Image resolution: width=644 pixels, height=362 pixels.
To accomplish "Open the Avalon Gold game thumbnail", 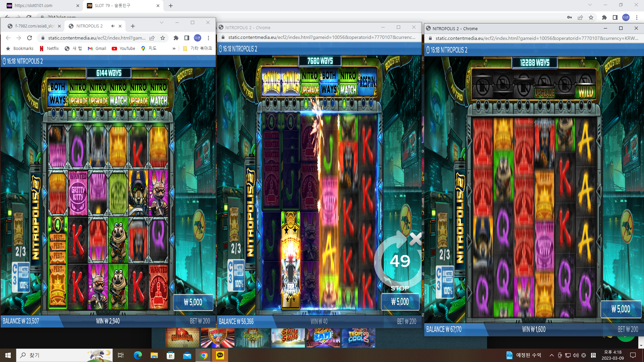I will 253,338.
